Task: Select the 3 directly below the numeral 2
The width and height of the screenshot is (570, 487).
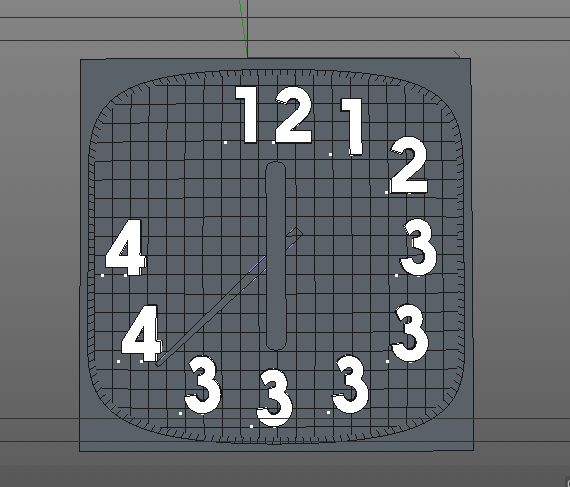Action: 418,247
